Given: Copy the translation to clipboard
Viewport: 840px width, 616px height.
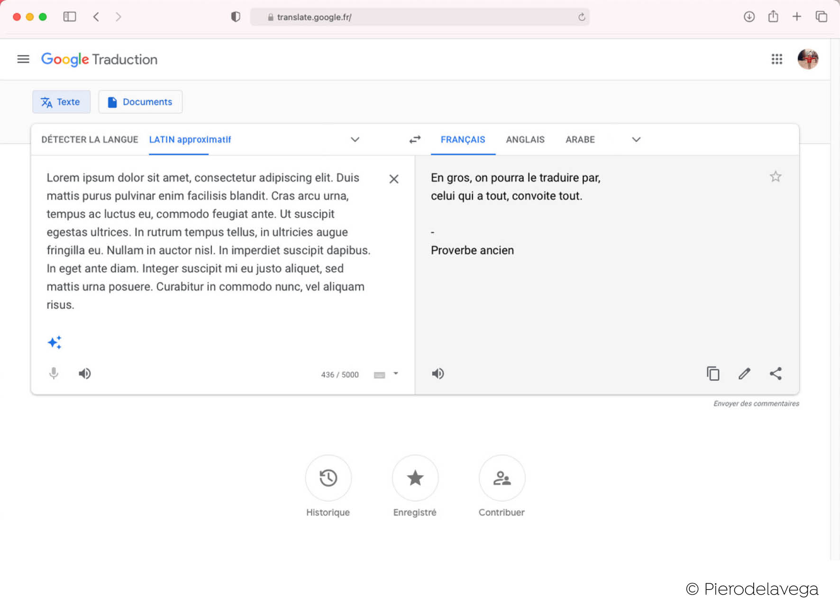Looking at the screenshot, I should coord(713,374).
